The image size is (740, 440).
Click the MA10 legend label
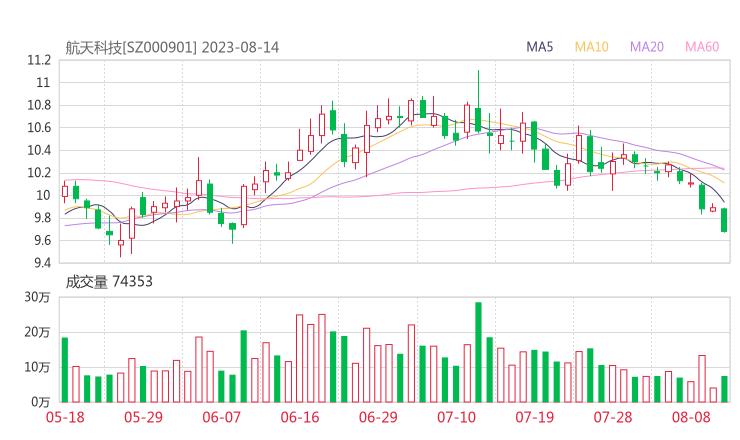click(x=591, y=47)
